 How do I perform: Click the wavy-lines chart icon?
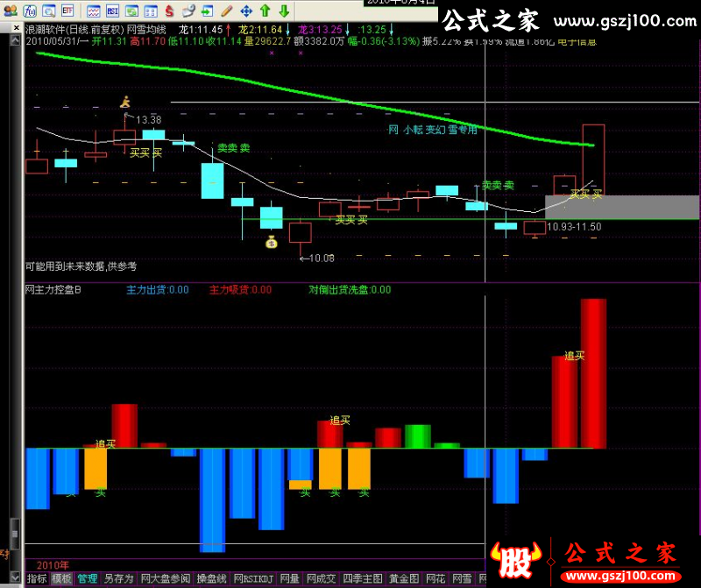point(94,11)
